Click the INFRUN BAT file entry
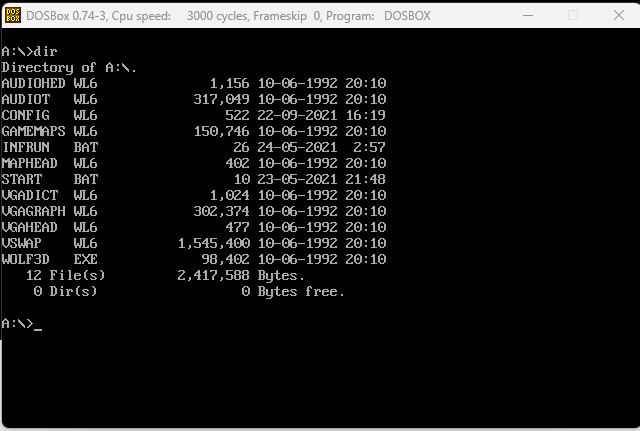Image resolution: width=640 pixels, height=431 pixels. [x=50, y=147]
